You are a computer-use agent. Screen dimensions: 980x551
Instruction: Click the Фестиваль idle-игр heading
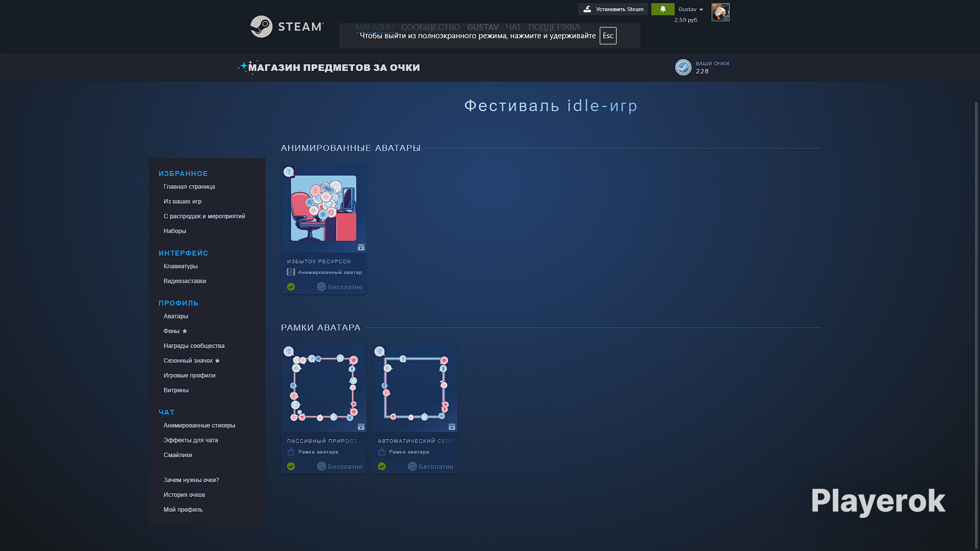coord(551,105)
